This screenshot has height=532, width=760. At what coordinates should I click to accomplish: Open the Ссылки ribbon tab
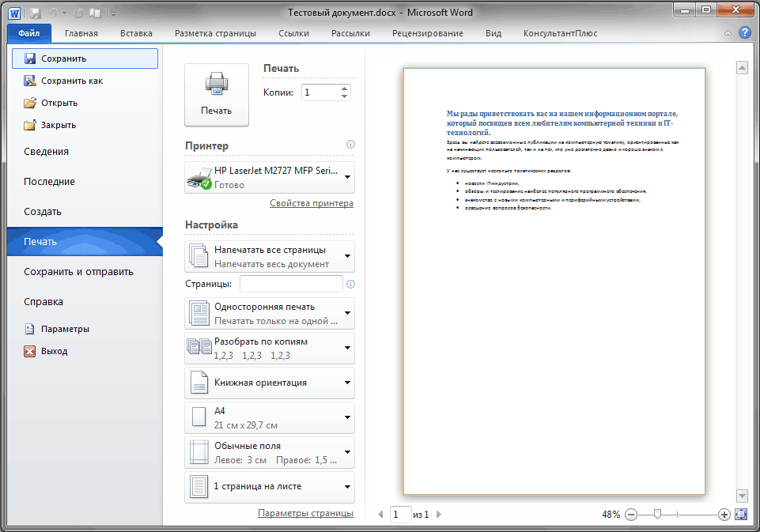pyautogui.click(x=293, y=33)
